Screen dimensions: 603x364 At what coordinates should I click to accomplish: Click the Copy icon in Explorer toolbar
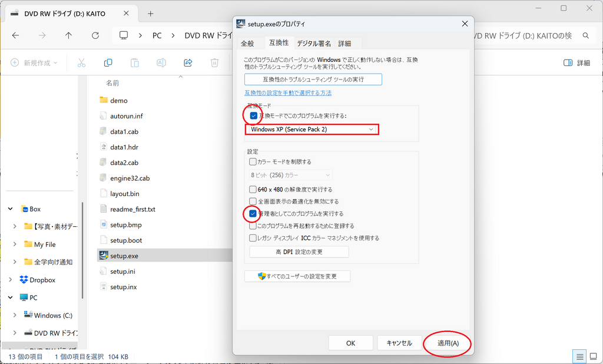pos(108,62)
